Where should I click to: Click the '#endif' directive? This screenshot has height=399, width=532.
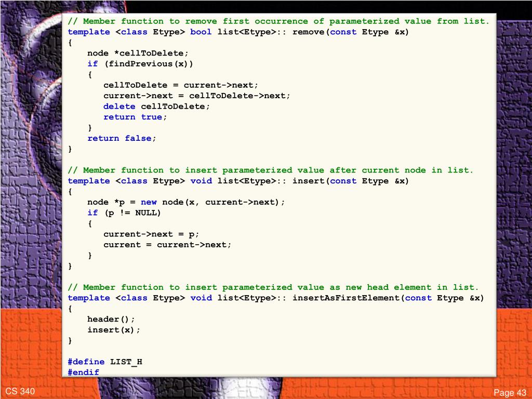pos(84,373)
